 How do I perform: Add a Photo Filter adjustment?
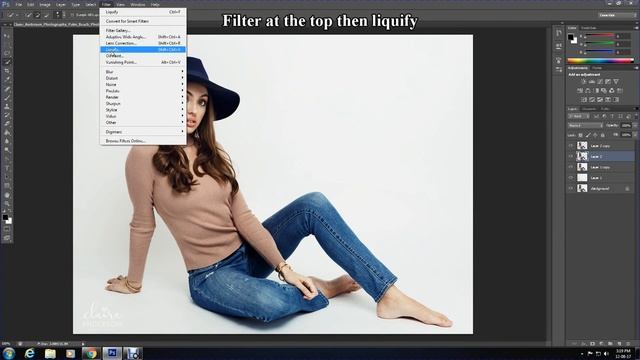click(604, 91)
